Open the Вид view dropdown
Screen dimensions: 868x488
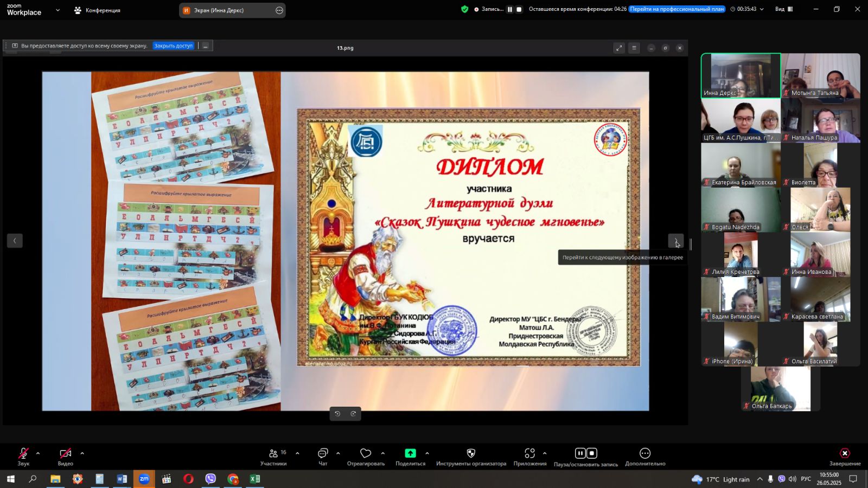(783, 9)
